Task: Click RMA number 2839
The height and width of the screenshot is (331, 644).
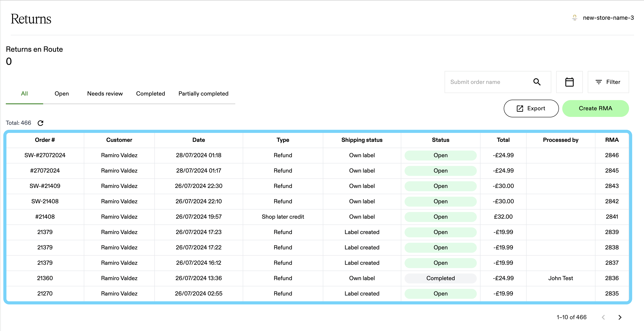Action: coord(612,232)
